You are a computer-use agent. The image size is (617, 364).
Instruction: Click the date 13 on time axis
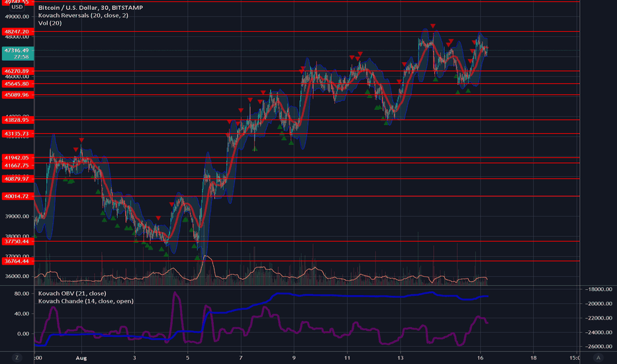coord(400,358)
